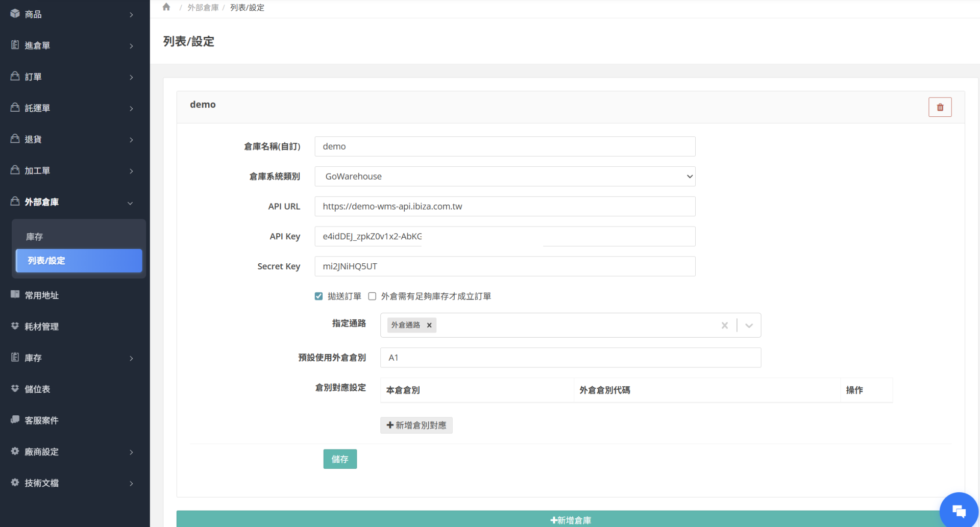Remove the 外倉通路 tag with its x
Image resolution: width=980 pixels, height=527 pixels.
point(429,325)
